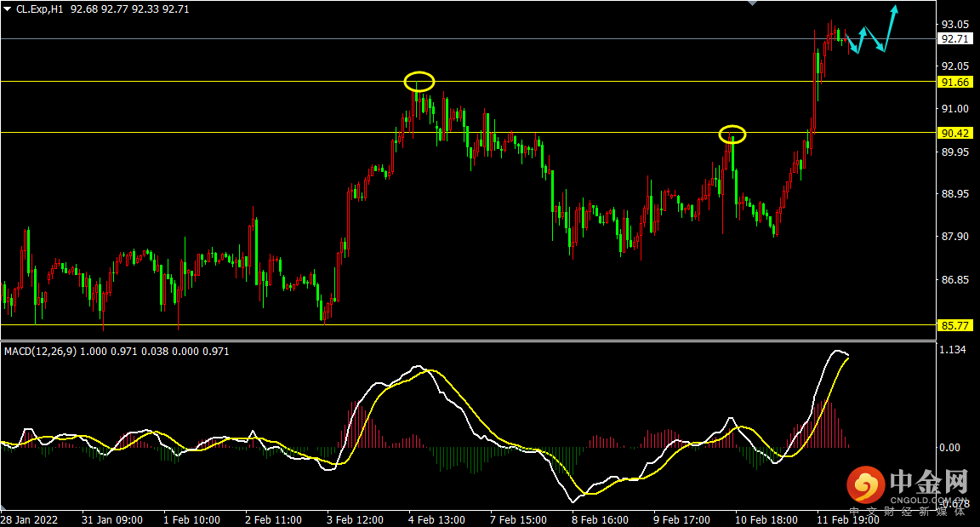This screenshot has height=527, width=980.
Task: Click the 3 Feb 12:00 time label
Action: (x=355, y=519)
